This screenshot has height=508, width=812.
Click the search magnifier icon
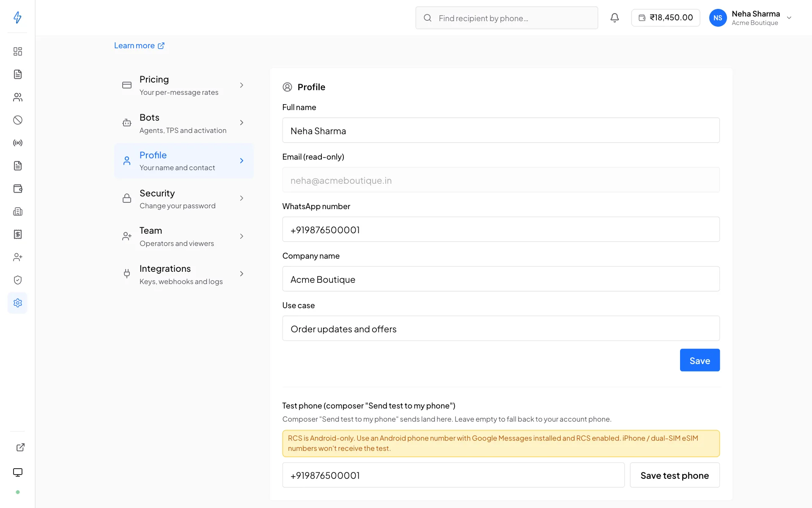click(x=427, y=18)
